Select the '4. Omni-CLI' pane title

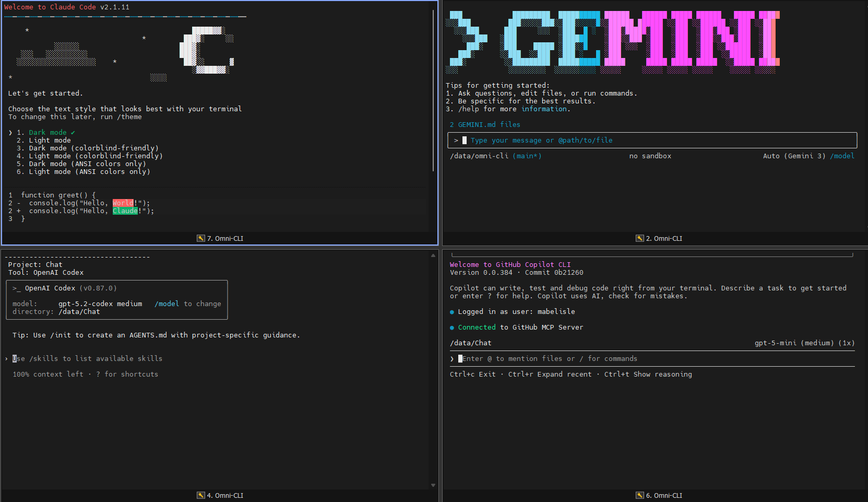225,495
